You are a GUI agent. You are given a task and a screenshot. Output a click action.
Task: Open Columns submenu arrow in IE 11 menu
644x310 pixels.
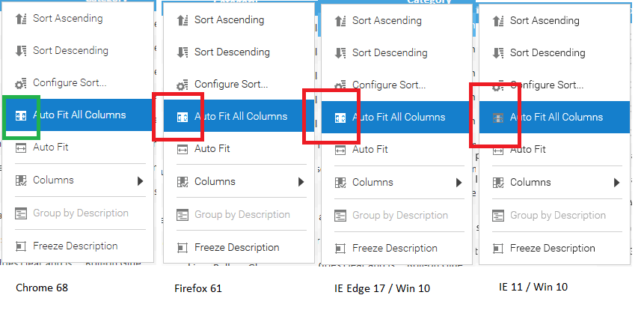[x=617, y=183]
